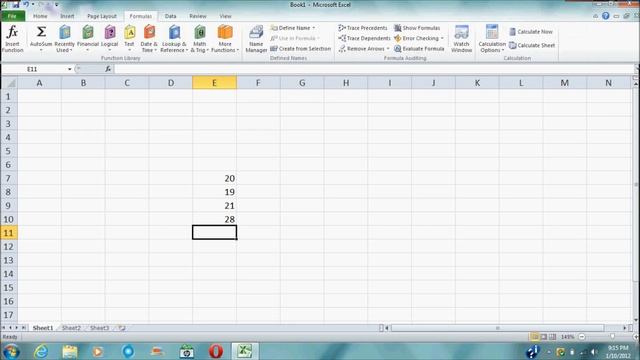Open the More Functions menu

(x=225, y=39)
